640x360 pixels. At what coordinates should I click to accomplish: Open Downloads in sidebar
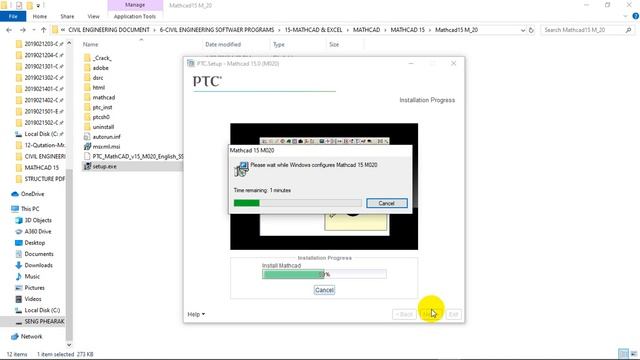pyautogui.click(x=34, y=265)
